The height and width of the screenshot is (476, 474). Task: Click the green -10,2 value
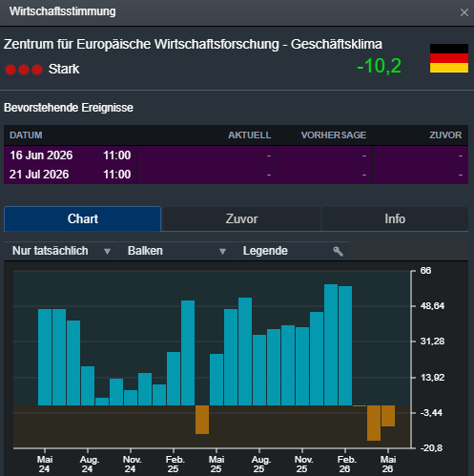pyautogui.click(x=379, y=66)
